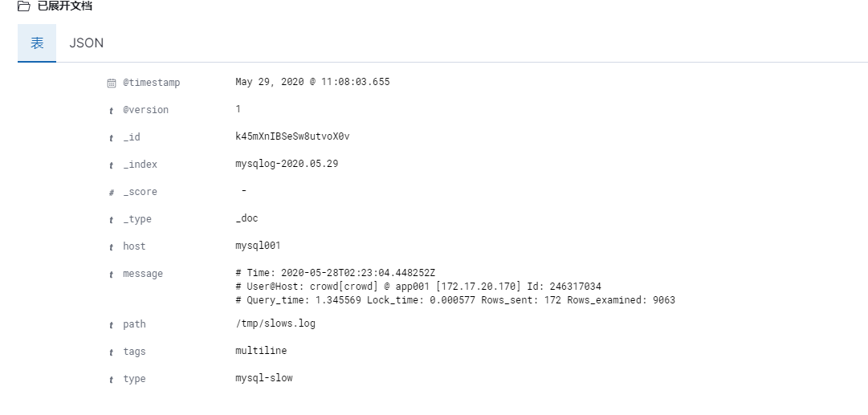
Task: Click the number-type hash icon beside _score
Action: (x=112, y=193)
